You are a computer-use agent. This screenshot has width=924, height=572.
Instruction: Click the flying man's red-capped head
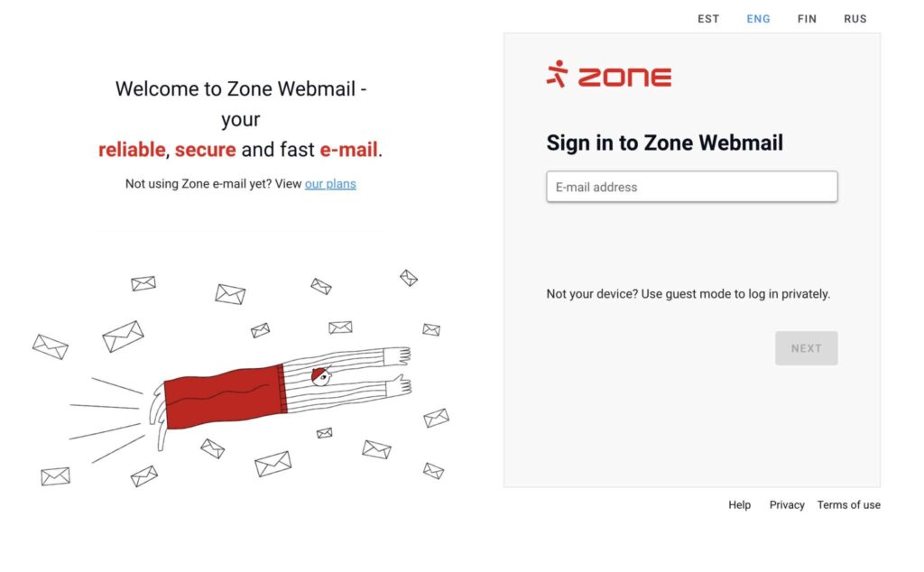(x=320, y=376)
